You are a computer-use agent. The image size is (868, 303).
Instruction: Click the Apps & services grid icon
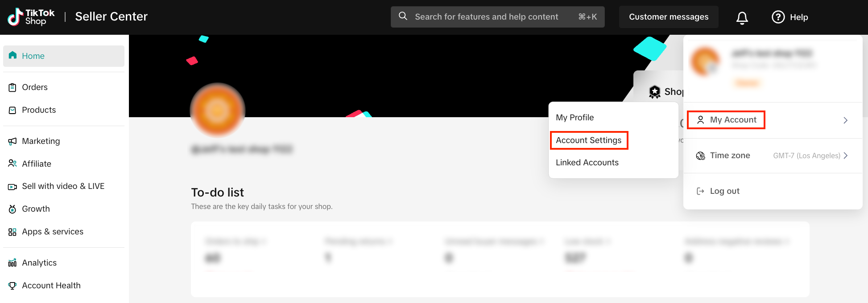(x=12, y=232)
